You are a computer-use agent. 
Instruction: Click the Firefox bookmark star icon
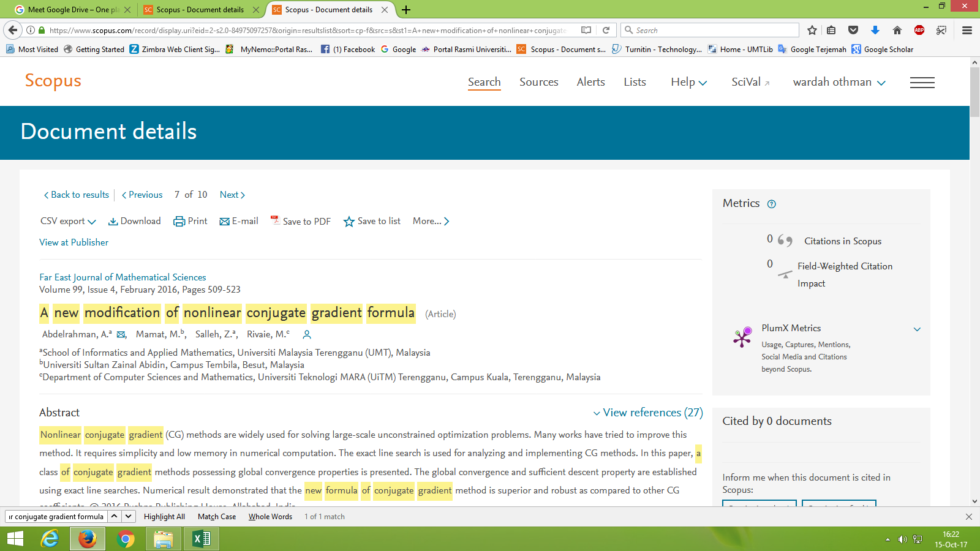pos(812,30)
